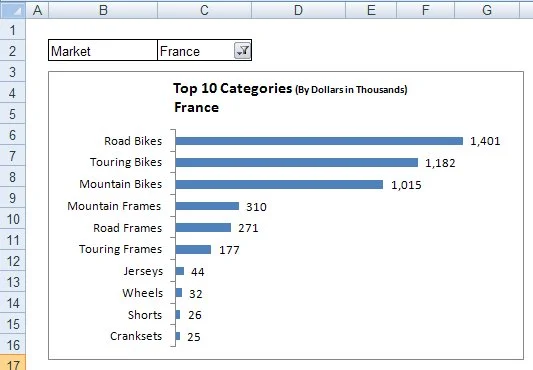Select the Jerseys bar
This screenshot has height=370, width=533.
coord(180,271)
